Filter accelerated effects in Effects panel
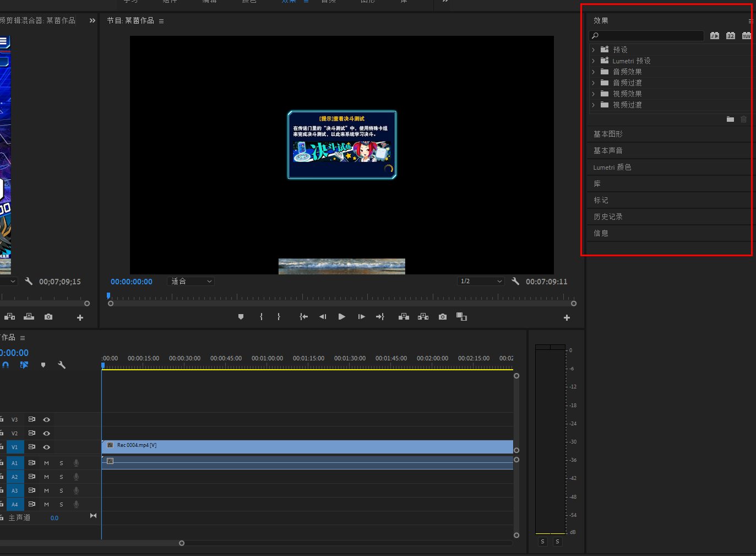 715,36
